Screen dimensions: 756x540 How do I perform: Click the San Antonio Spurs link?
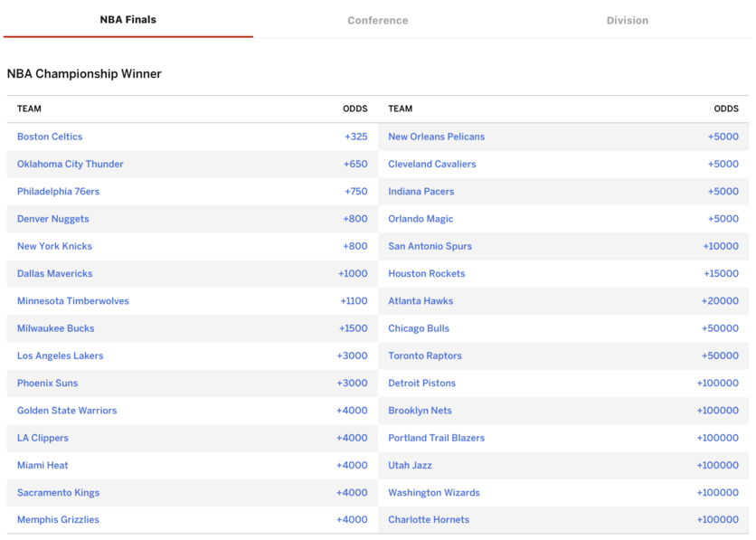click(430, 246)
